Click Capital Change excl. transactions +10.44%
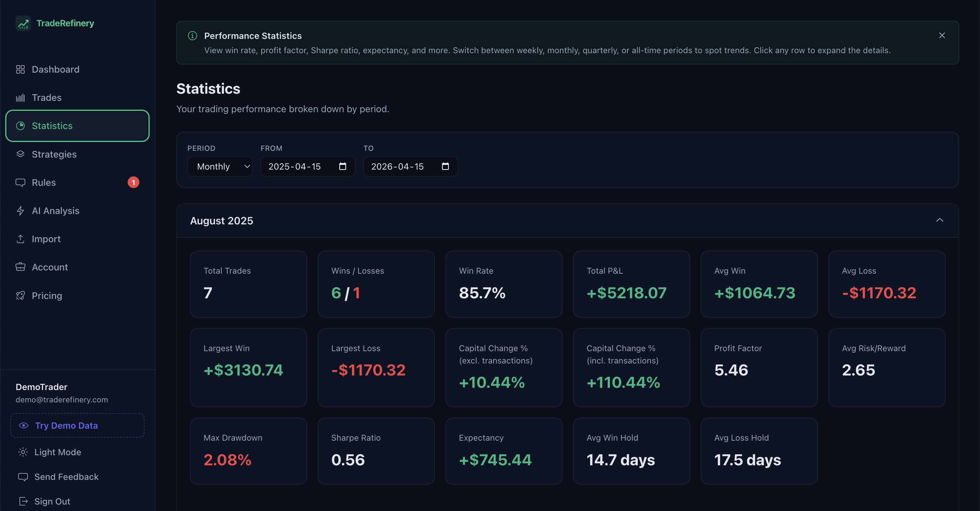Screen dimensions: 980x511 492,382
